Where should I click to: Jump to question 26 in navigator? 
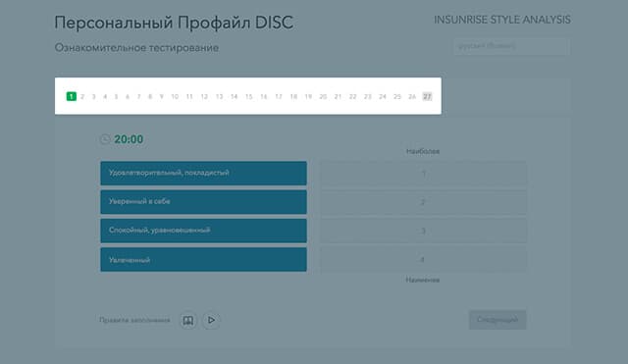tap(412, 96)
